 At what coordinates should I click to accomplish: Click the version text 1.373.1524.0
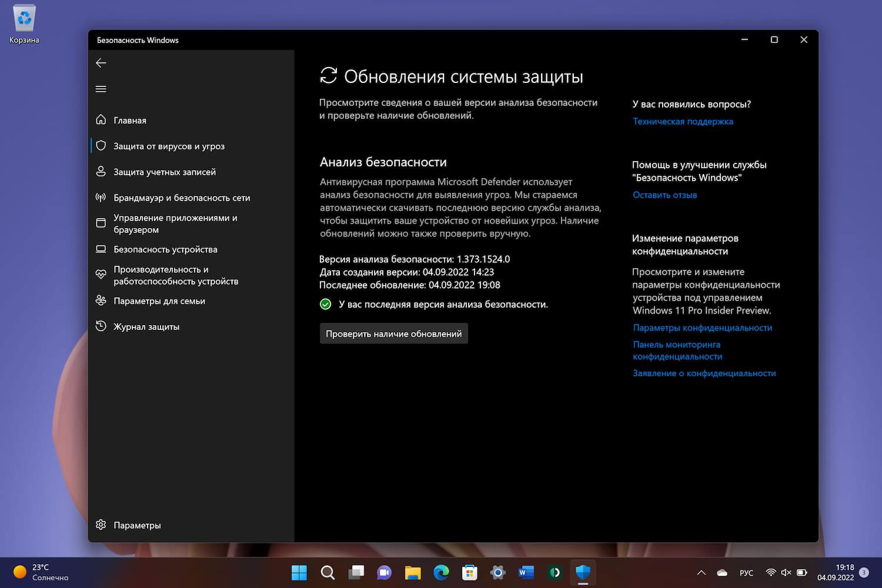(x=483, y=259)
